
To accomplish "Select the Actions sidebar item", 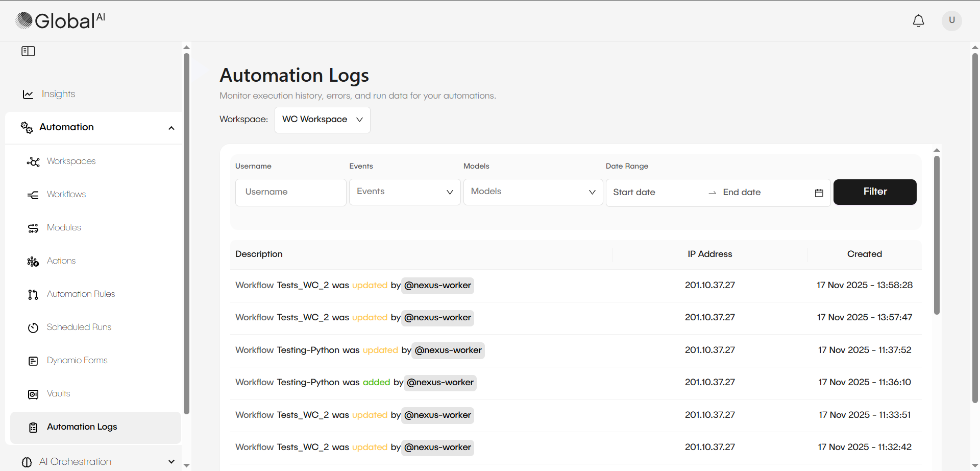I will tap(33, 261).
